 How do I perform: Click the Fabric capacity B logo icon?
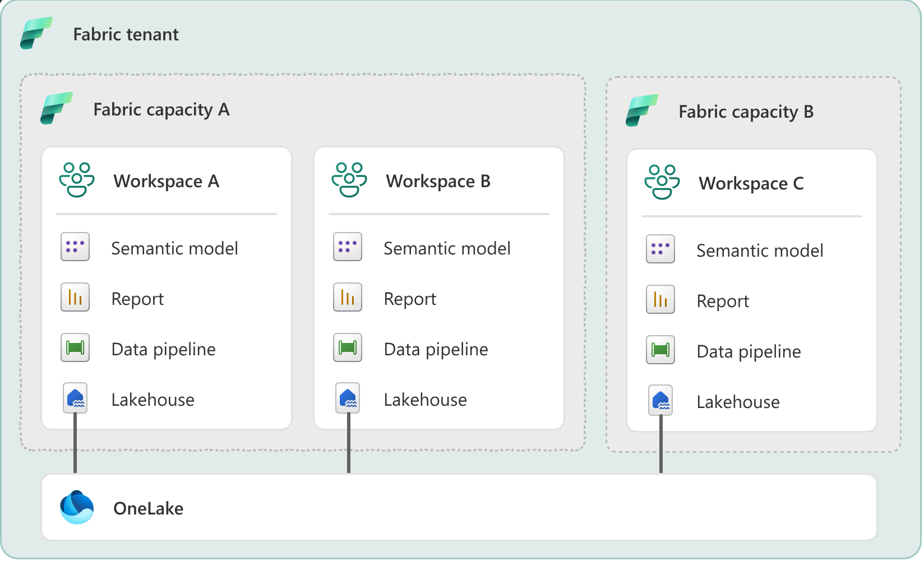(x=642, y=110)
